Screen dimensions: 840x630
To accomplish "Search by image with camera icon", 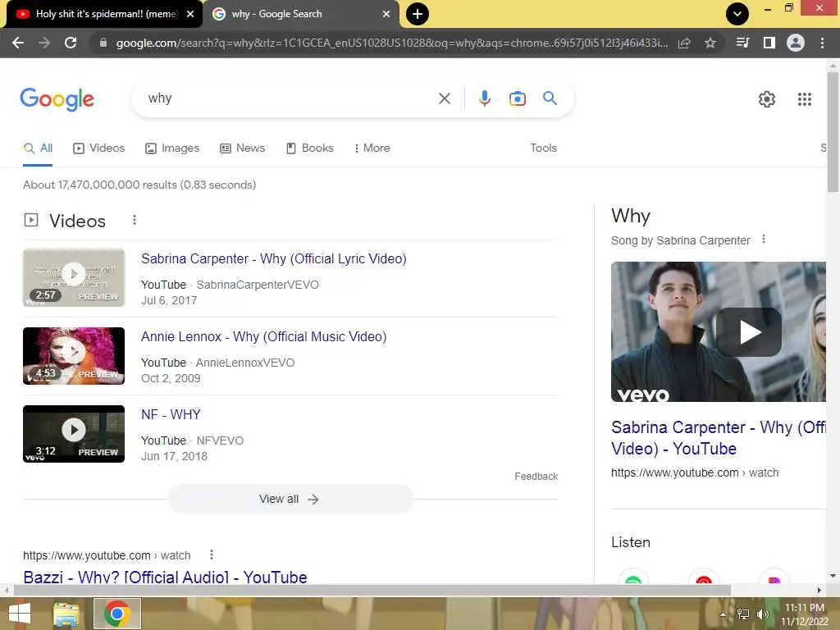I will (x=517, y=98).
